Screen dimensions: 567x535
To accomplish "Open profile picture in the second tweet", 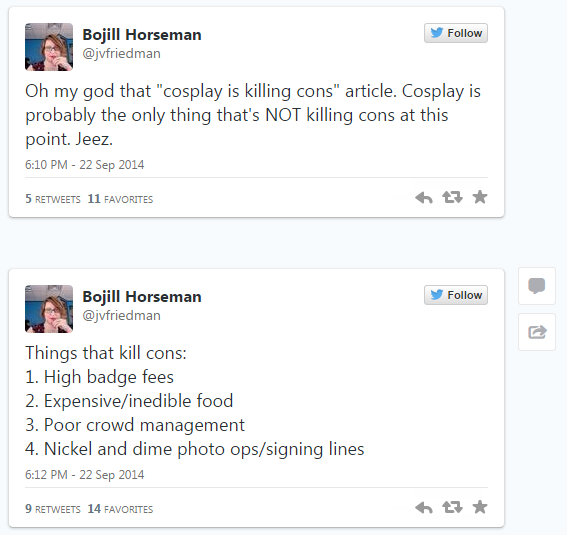I will point(49,309).
